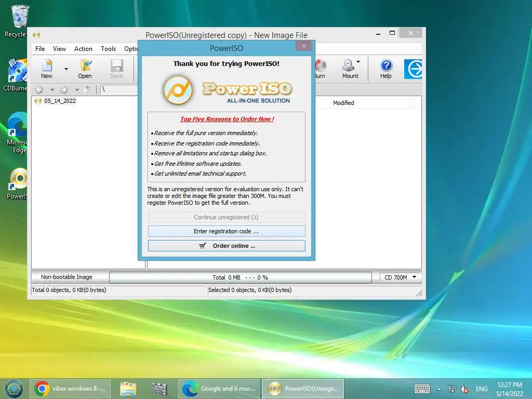This screenshot has height=399, width=532.
Task: Click the Mount toolbar icon
Action: 349,69
